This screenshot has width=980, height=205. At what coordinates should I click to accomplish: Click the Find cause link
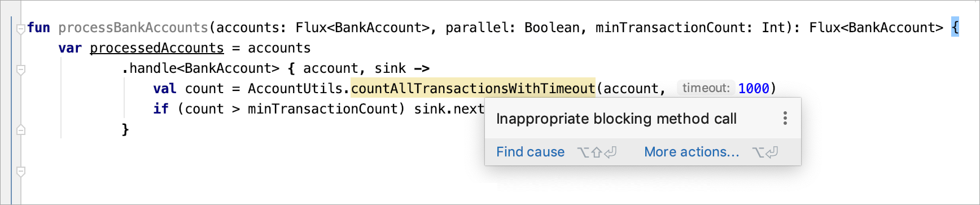pyautogui.click(x=530, y=152)
